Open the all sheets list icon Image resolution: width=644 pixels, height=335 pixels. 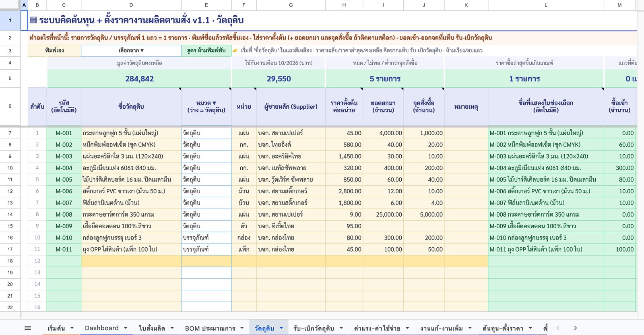click(x=28, y=328)
